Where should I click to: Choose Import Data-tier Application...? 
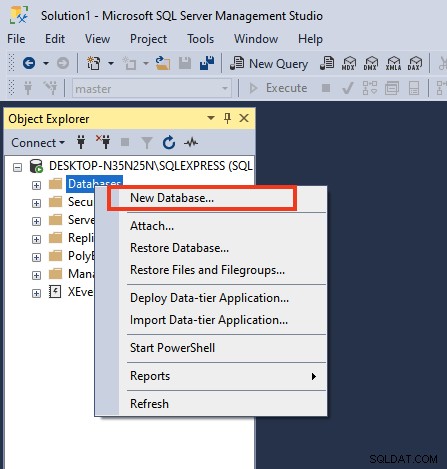pos(211,320)
